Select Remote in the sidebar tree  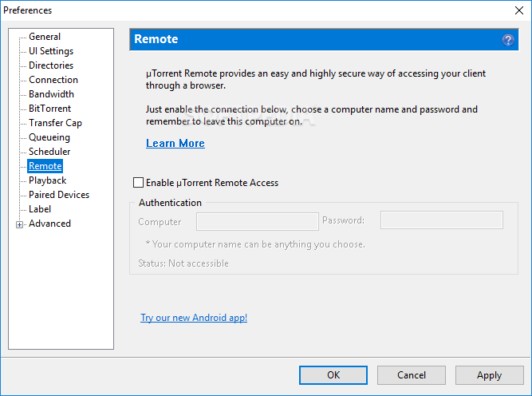[45, 166]
